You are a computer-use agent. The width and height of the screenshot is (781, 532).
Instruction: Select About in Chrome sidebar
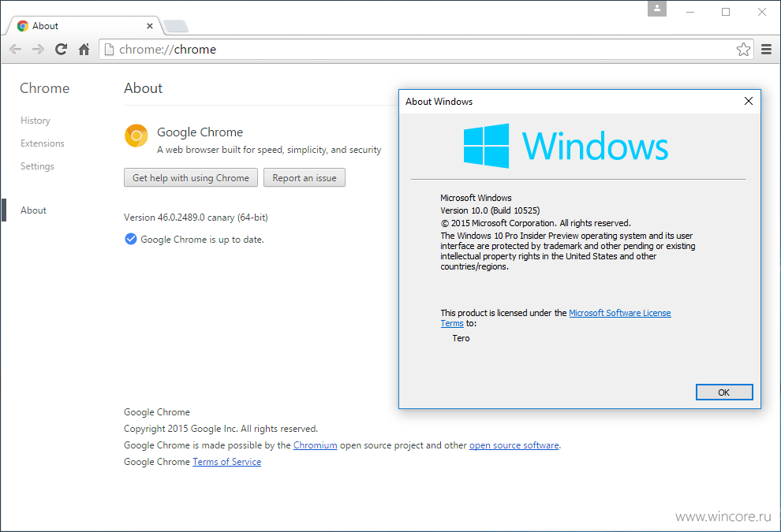click(33, 210)
